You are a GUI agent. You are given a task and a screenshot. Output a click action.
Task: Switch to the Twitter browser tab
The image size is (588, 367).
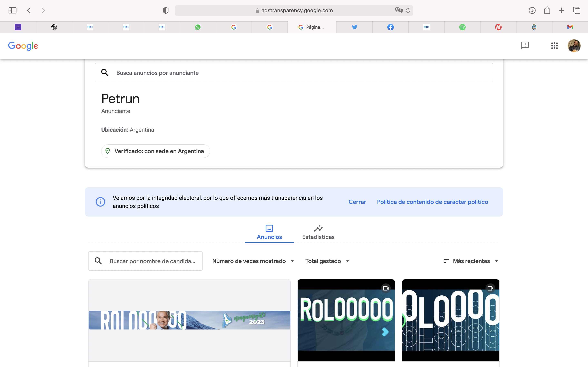point(354,27)
